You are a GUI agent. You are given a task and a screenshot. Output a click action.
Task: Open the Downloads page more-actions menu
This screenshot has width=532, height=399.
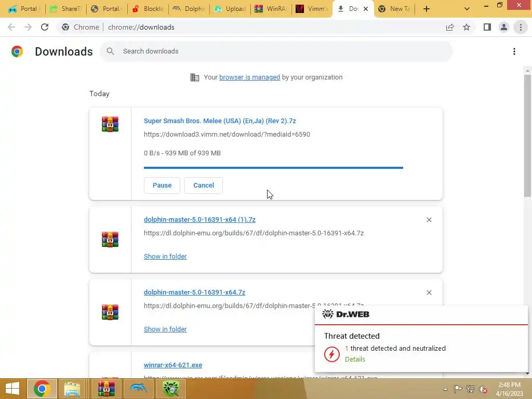tap(514, 51)
